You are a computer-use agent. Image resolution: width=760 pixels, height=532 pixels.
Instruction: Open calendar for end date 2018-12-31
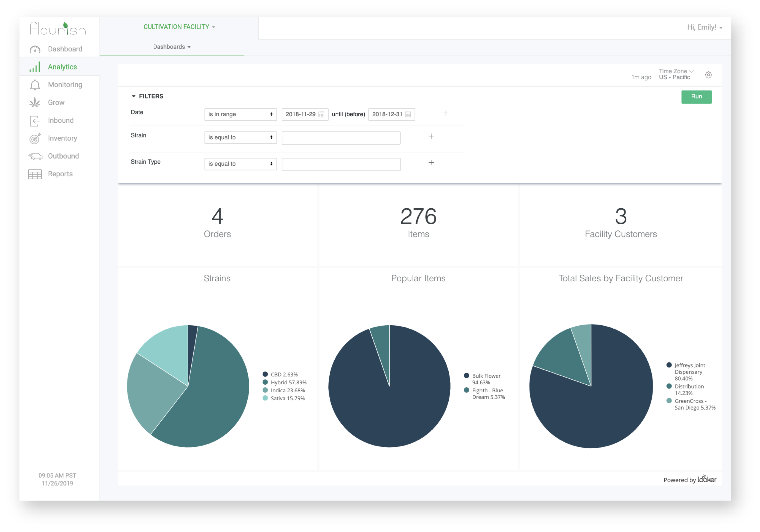click(x=408, y=114)
